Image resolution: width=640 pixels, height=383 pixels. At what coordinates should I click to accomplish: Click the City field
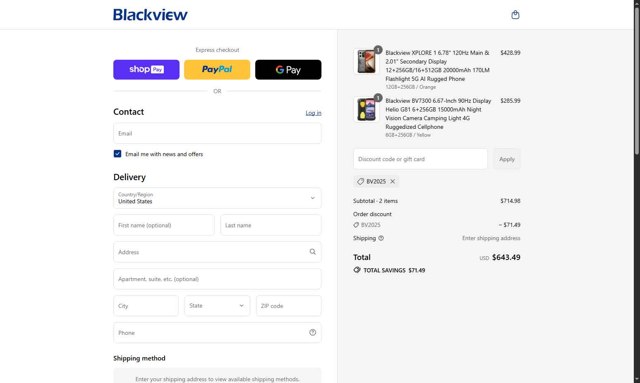pyautogui.click(x=146, y=306)
